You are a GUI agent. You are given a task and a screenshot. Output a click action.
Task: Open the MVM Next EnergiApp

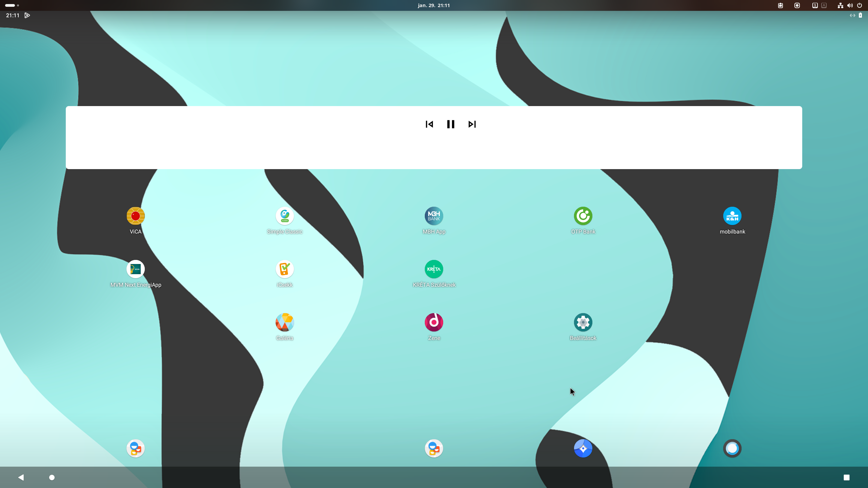click(x=135, y=269)
